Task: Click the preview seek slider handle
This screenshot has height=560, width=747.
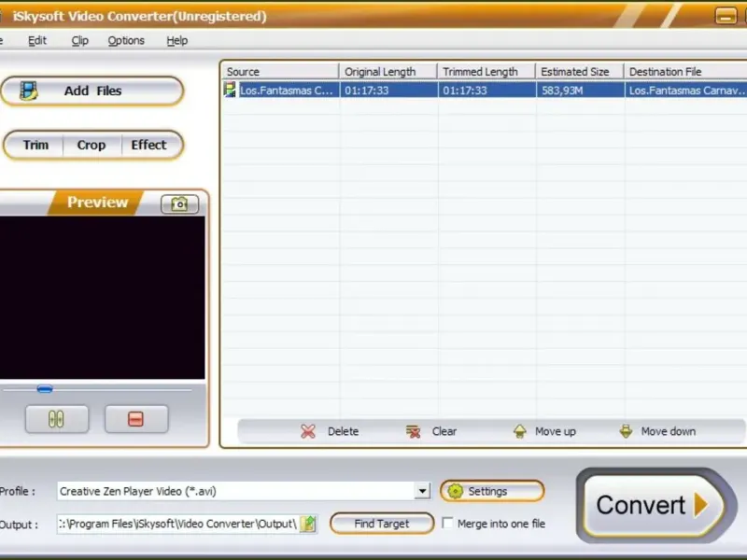Action: pyautogui.click(x=45, y=389)
